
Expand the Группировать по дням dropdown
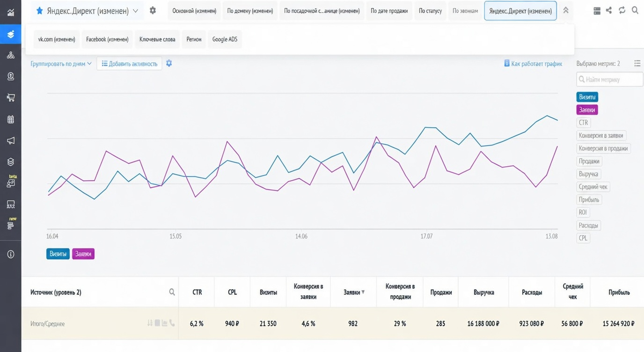[61, 64]
